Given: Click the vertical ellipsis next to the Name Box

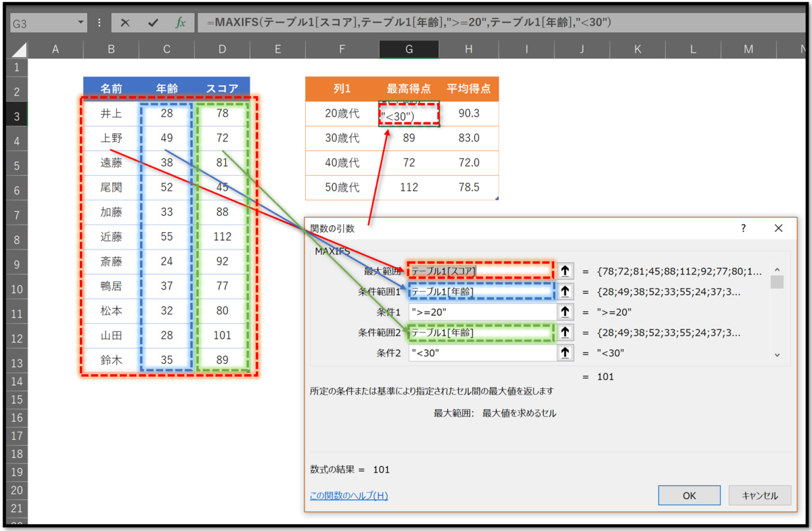Looking at the screenshot, I should [x=99, y=22].
